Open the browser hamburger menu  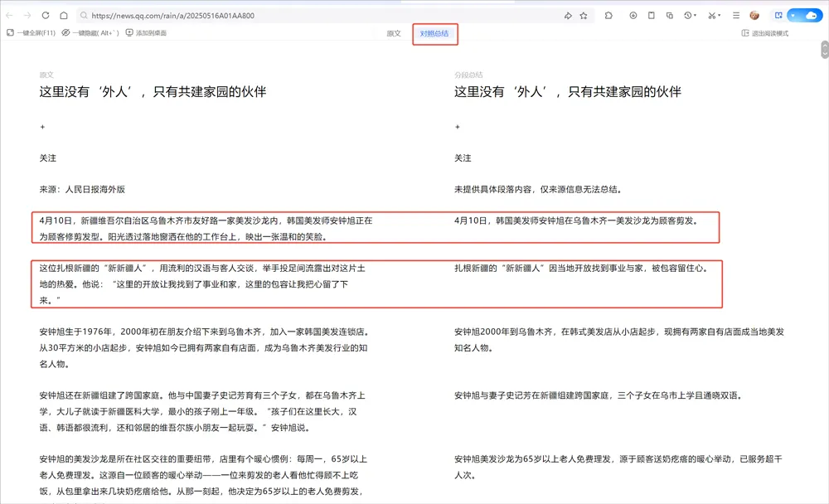tap(736, 16)
